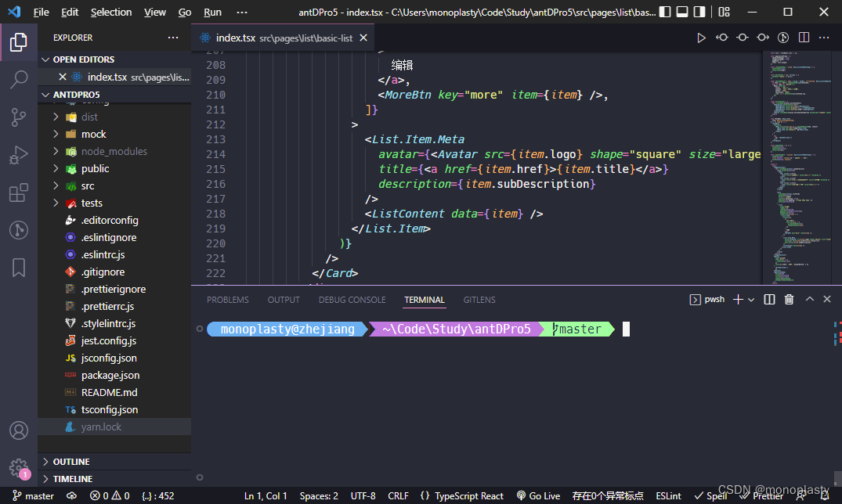Image resolution: width=842 pixels, height=504 pixels.
Task: Open language mode via TypeScript React label
Action: coord(468,495)
